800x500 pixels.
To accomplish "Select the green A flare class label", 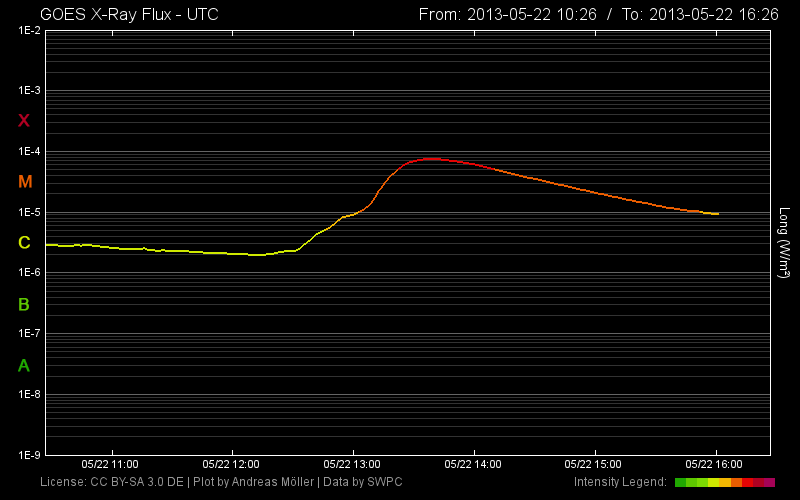I will click(25, 365).
